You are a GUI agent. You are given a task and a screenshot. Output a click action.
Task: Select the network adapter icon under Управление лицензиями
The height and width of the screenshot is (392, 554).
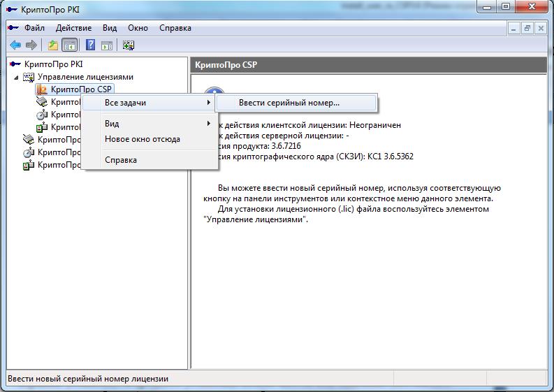42,102
